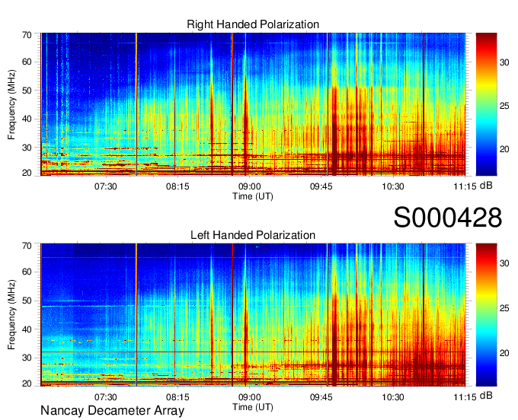518x420 pixels.
Task: Click the 30 MHz tick of the Right Handed plot
Action: click(27, 148)
